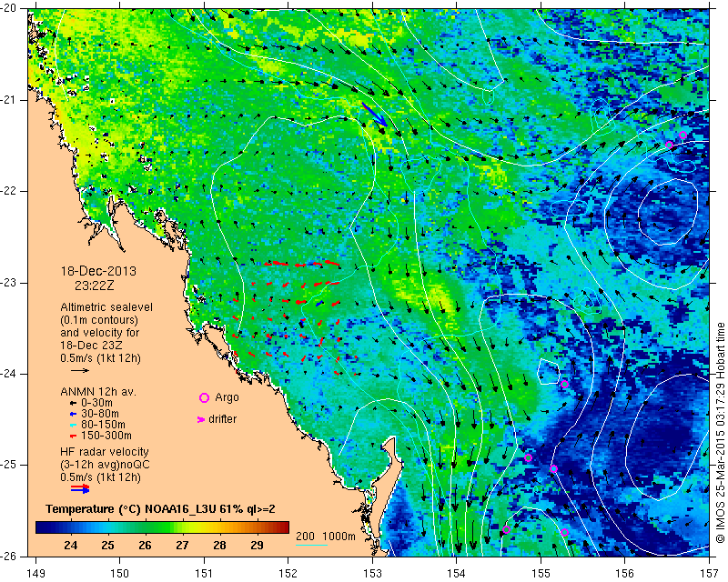This screenshot has height=582, width=728.
Task: Click the "23:22Z" time label
Action: 95,286
